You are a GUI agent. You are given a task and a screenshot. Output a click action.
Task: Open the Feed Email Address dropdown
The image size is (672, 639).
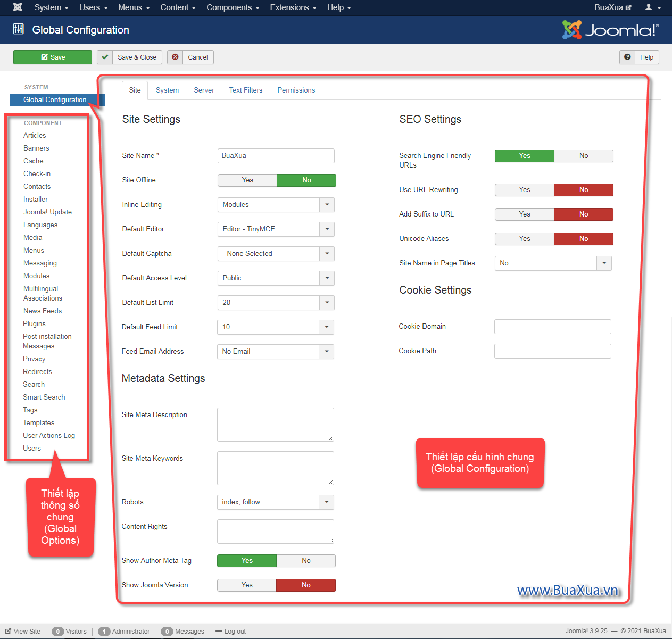[x=276, y=352]
